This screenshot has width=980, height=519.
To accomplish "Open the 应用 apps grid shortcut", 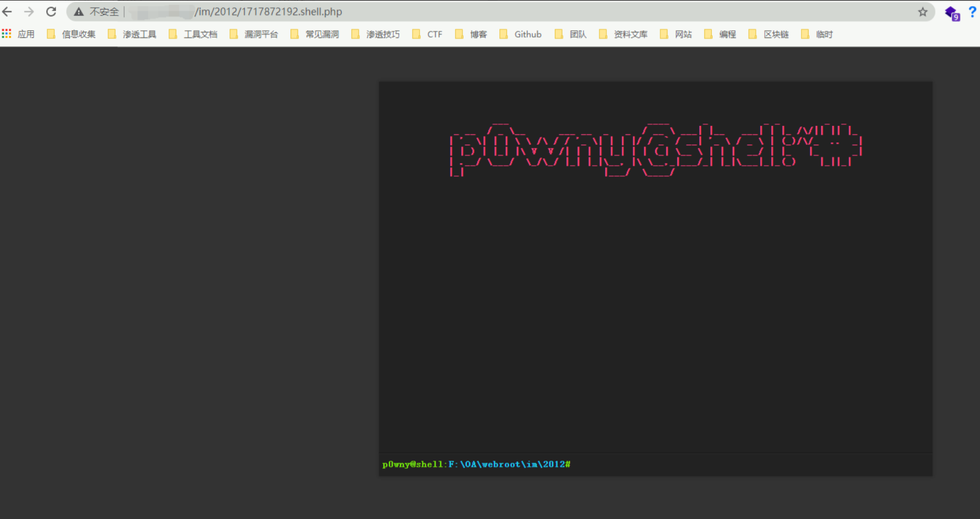I will 18,34.
